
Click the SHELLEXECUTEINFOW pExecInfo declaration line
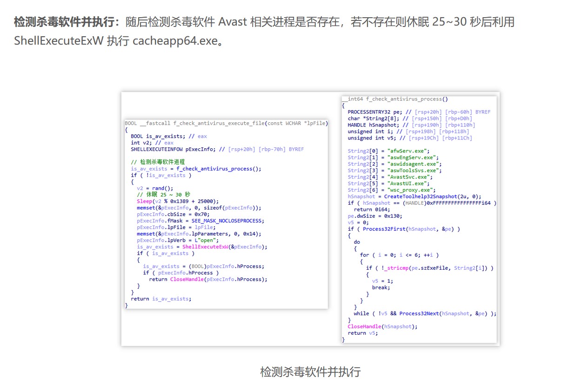point(217,149)
